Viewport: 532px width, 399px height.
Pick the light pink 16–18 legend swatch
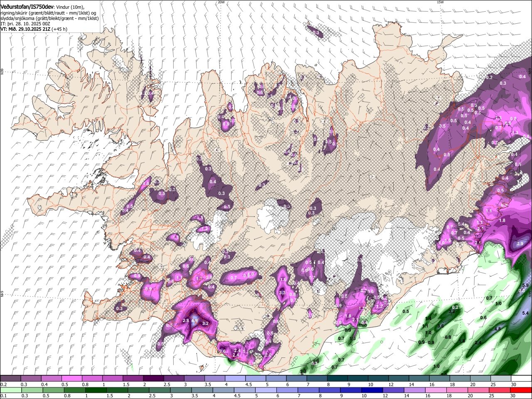[436, 390]
